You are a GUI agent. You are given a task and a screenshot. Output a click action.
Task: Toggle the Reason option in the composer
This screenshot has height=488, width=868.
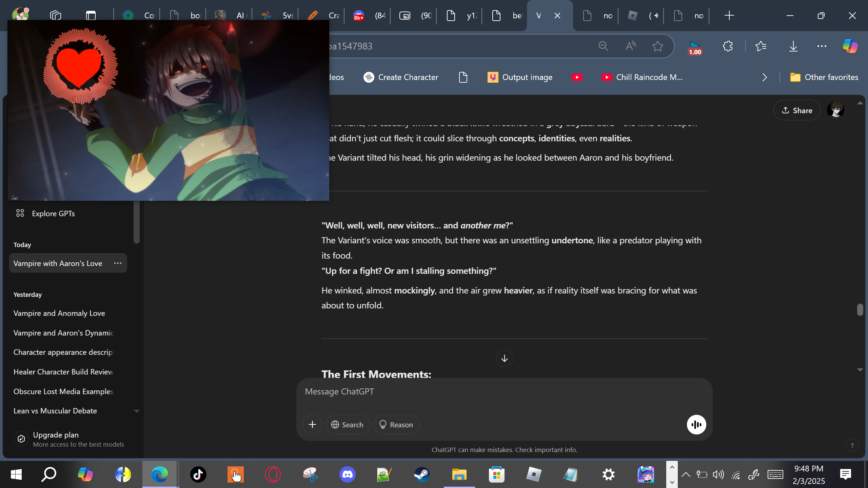tap(396, 425)
